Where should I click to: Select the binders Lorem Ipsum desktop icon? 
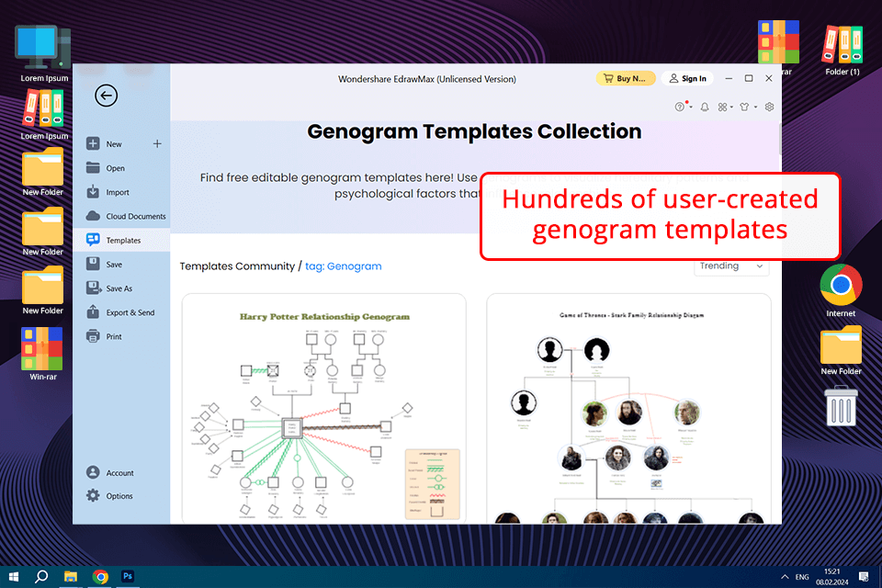[x=44, y=115]
